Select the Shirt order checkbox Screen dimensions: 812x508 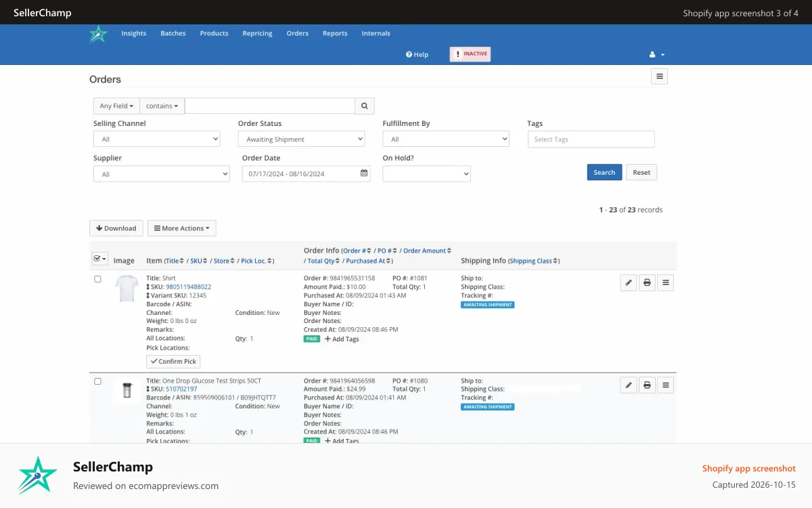97,279
